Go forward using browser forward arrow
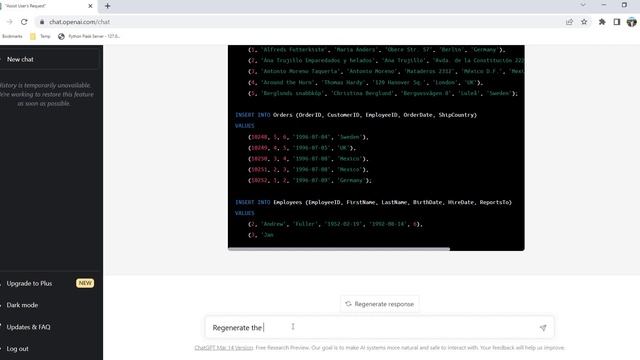This screenshot has height=360, width=640. [9, 22]
